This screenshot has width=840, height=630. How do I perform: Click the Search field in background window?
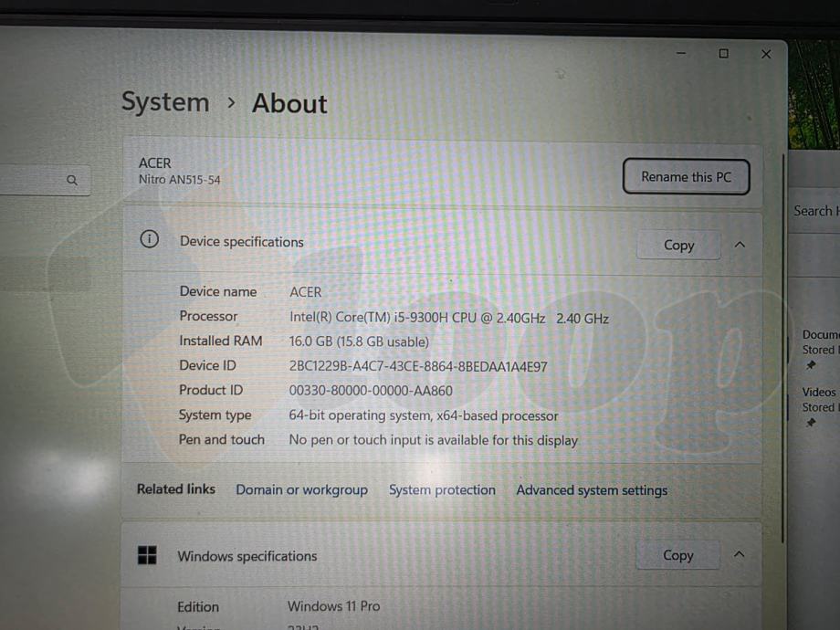[814, 211]
